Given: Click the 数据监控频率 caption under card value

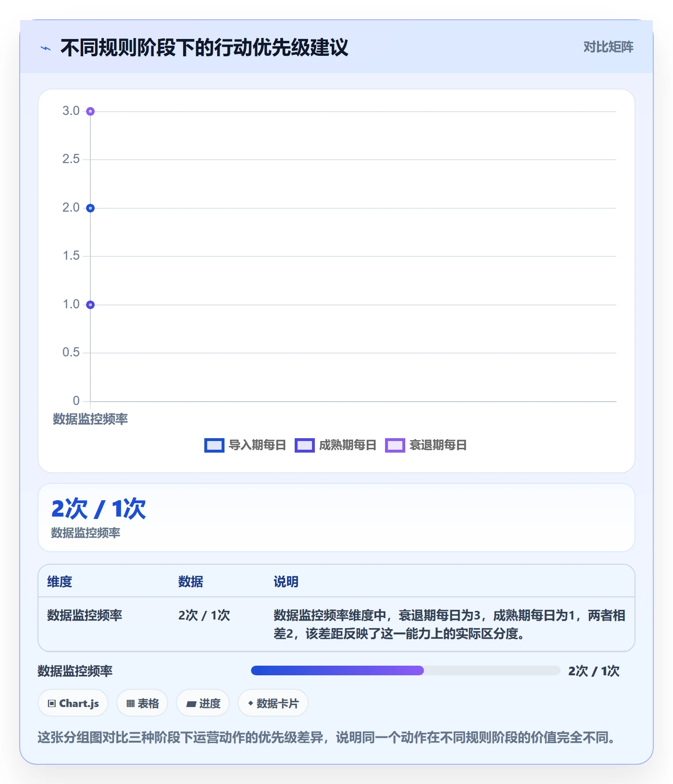Looking at the screenshot, I should (x=86, y=533).
